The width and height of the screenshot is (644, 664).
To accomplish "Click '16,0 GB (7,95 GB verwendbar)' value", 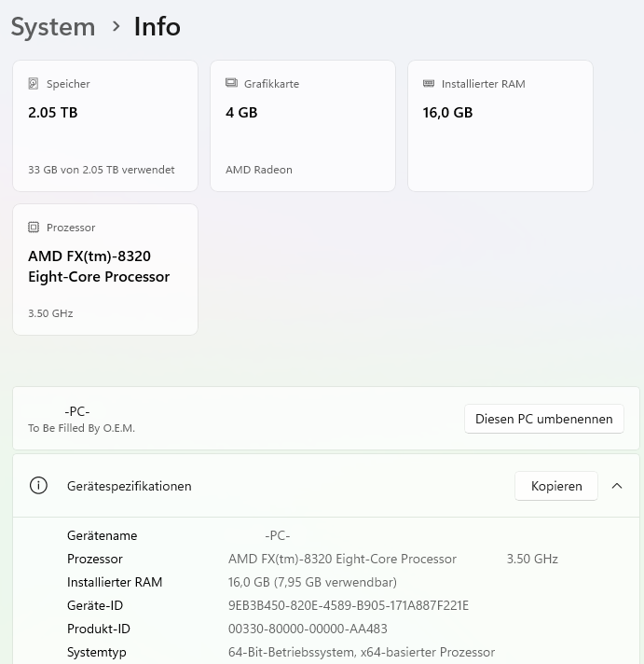I will coord(312,582).
